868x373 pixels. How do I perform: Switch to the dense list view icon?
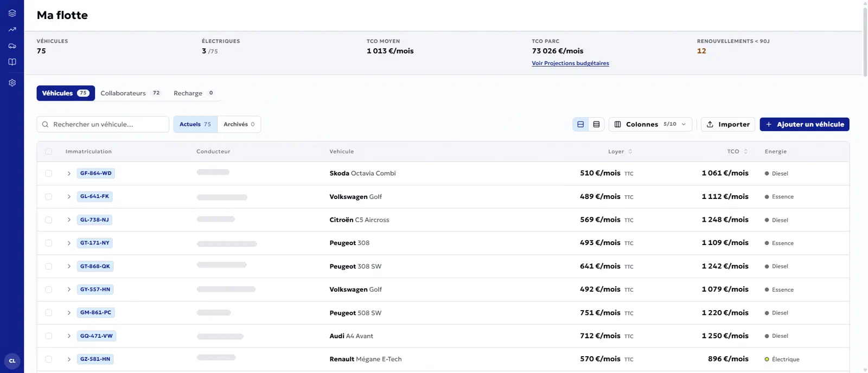[x=596, y=124]
